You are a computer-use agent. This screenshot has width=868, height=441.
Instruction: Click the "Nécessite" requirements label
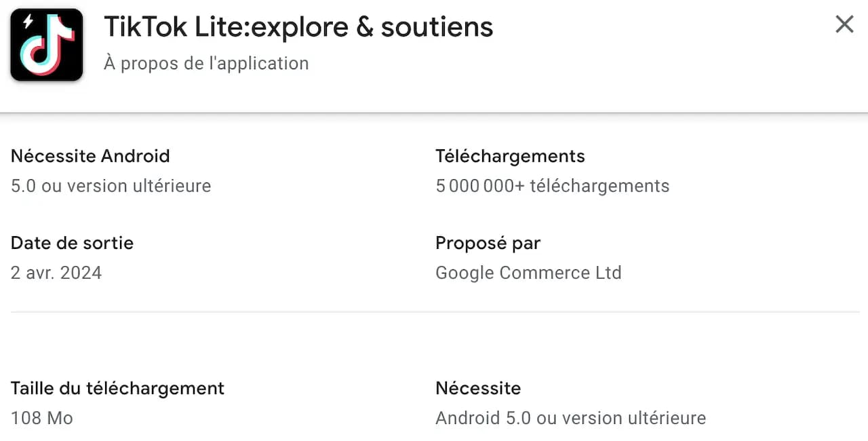pyautogui.click(x=478, y=388)
